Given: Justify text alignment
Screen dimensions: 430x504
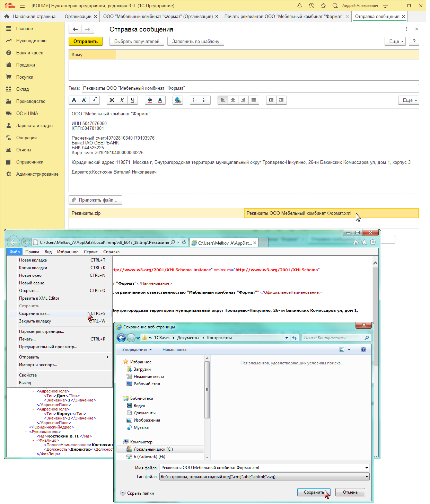Looking at the screenshot, I should [x=254, y=100].
